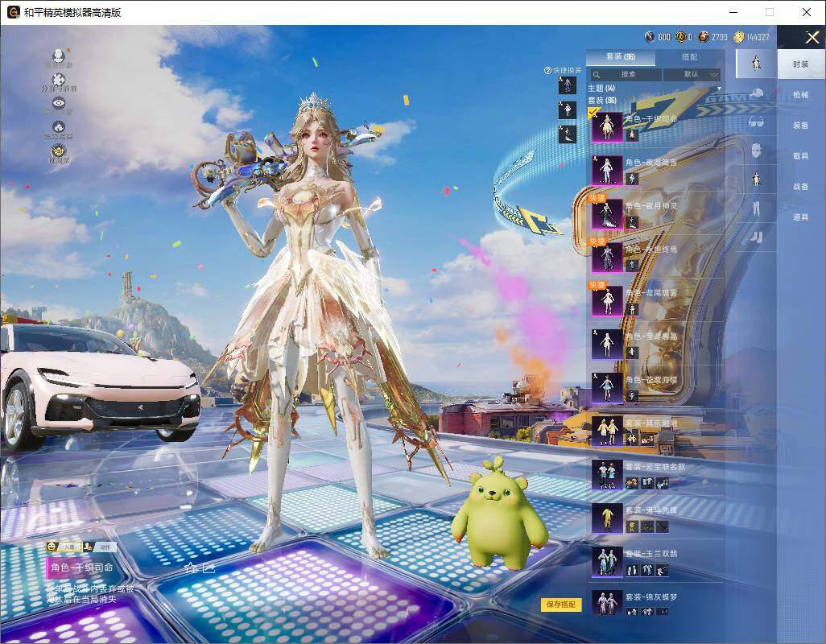This screenshot has height=644, width=826.
Task: Select third quick-swap outfit slot
Action: [x=568, y=134]
